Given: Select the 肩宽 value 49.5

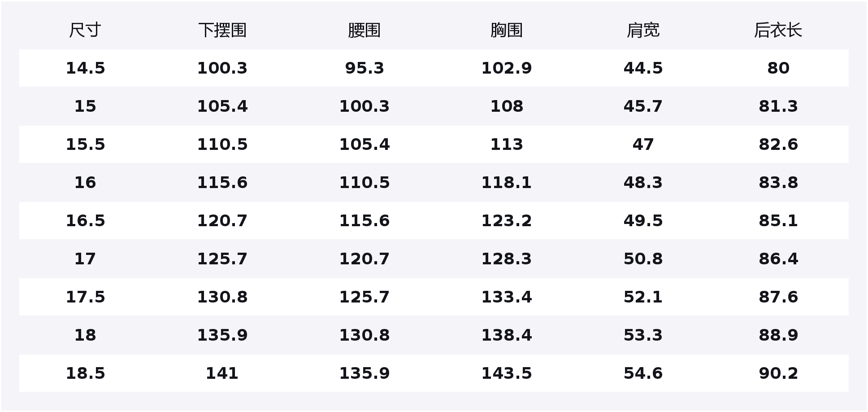Looking at the screenshot, I should [x=643, y=221].
